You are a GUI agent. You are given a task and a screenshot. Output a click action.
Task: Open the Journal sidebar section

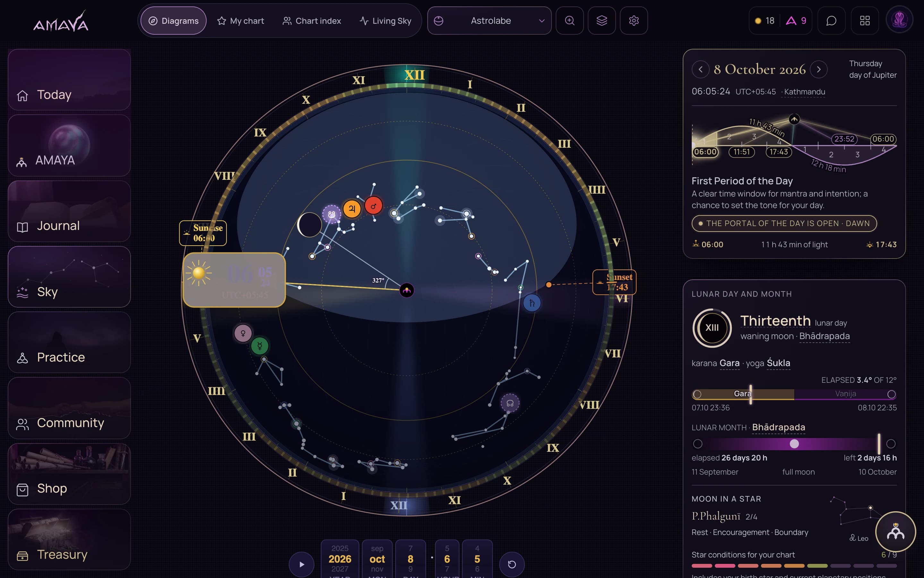(x=69, y=211)
